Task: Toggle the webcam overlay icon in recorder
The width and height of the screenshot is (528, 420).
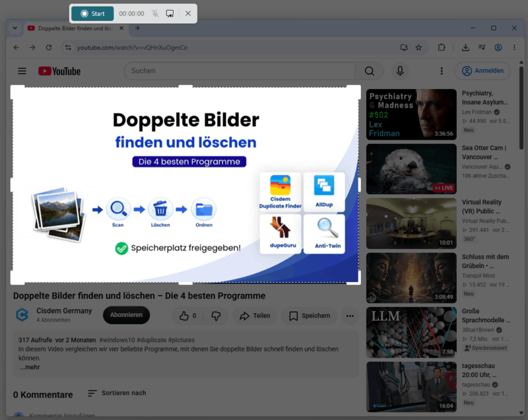Action: pyautogui.click(x=170, y=13)
